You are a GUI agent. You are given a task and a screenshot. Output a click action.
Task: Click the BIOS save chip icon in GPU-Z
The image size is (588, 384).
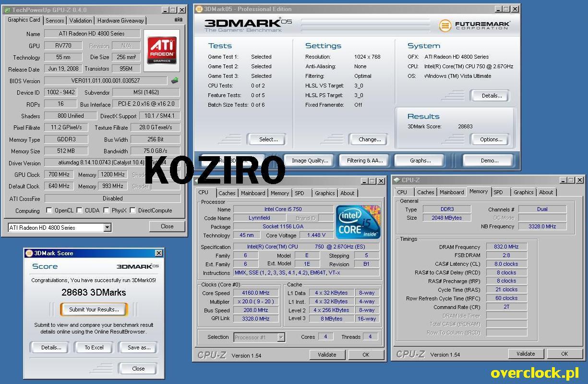tap(175, 81)
